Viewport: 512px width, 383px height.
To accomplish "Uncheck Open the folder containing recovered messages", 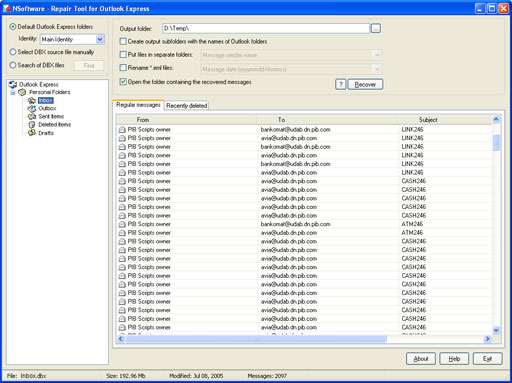I will pos(123,82).
